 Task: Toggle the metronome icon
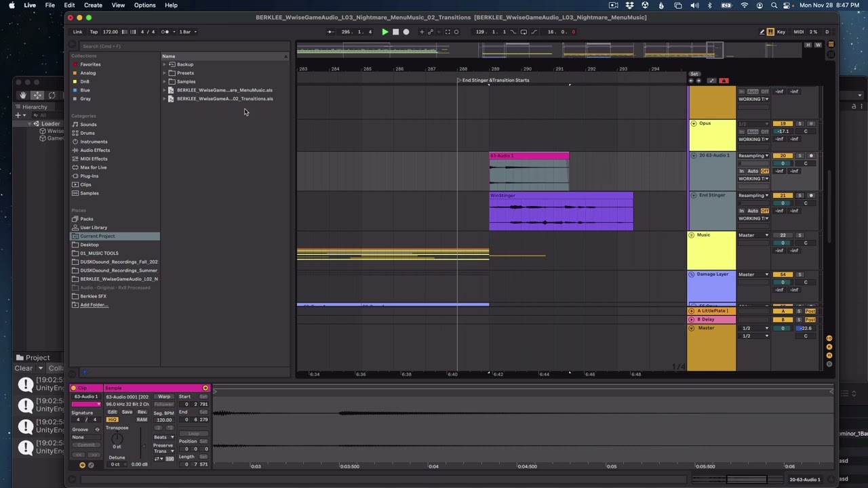point(165,32)
